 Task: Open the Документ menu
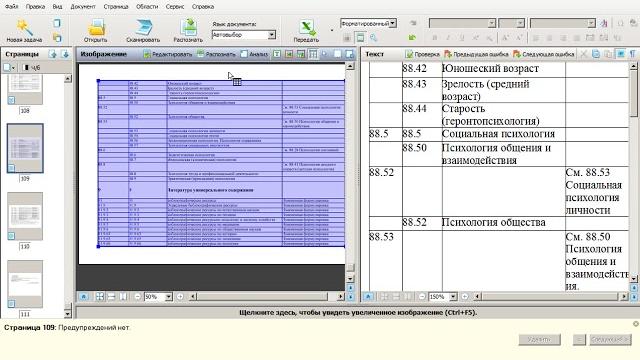(82, 7)
